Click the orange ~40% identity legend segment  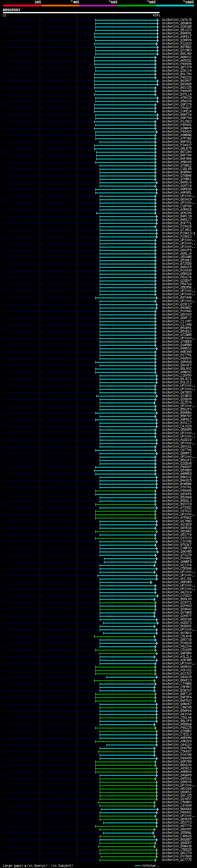tap(60, 6)
